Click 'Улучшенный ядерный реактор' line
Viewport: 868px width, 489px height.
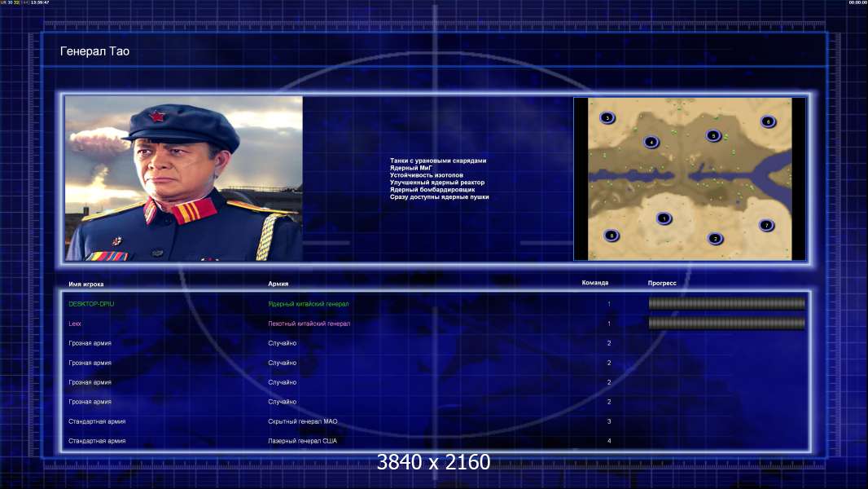[x=436, y=183]
